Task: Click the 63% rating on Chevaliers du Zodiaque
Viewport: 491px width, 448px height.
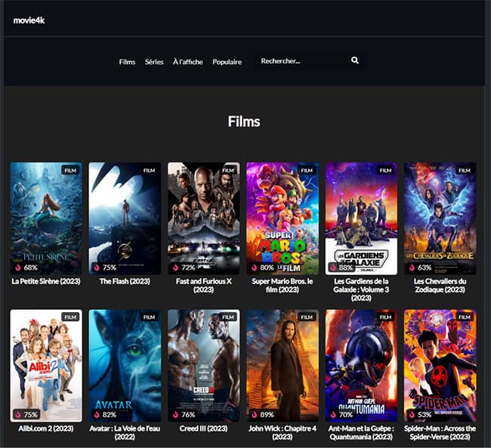Action: click(425, 267)
